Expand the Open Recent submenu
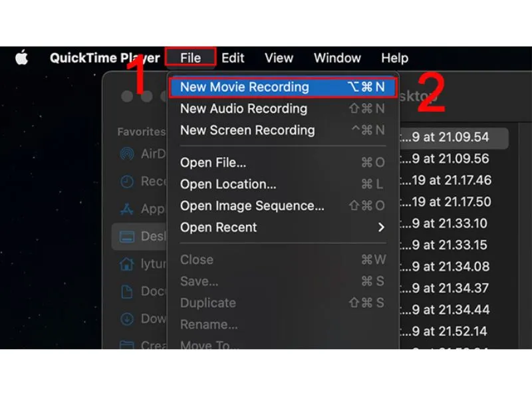 [x=283, y=227]
